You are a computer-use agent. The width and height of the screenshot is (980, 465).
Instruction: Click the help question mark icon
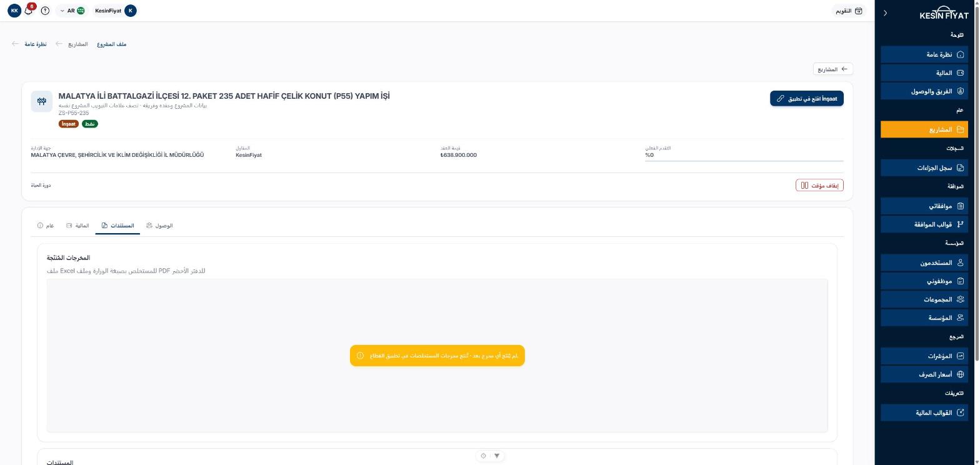(x=45, y=11)
